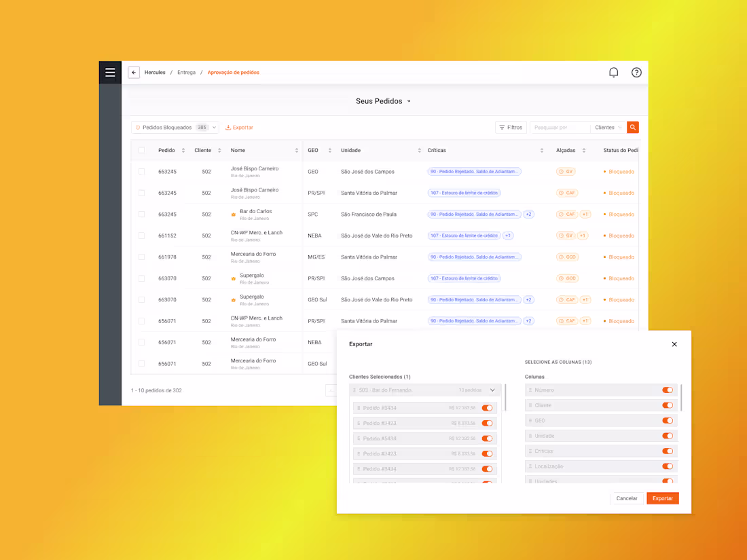
Task: Click the orange search magnifier button
Action: point(632,127)
